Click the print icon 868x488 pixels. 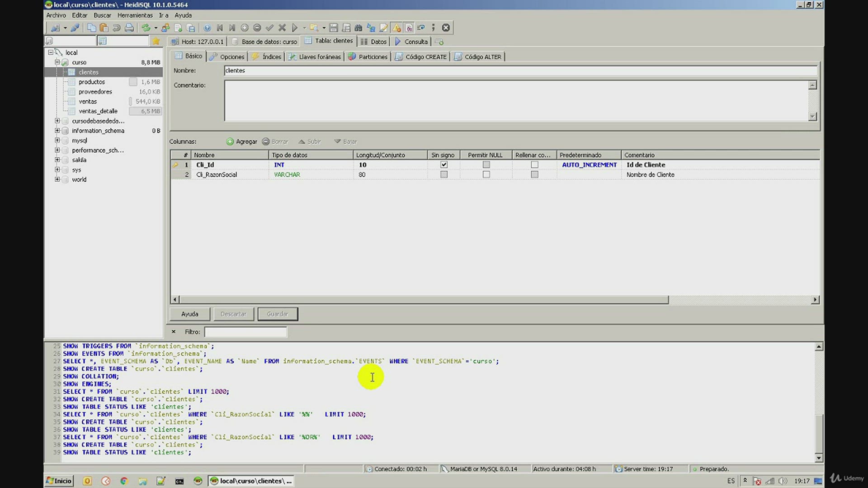129,28
